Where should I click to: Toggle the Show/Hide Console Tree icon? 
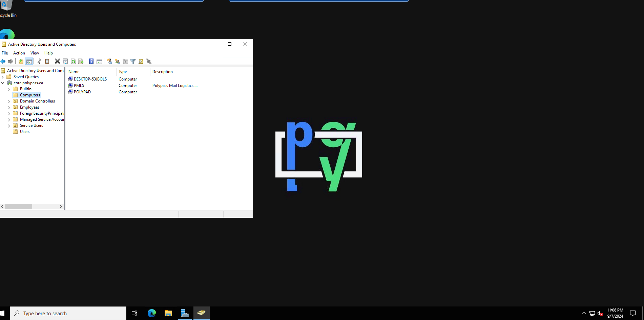click(x=29, y=61)
